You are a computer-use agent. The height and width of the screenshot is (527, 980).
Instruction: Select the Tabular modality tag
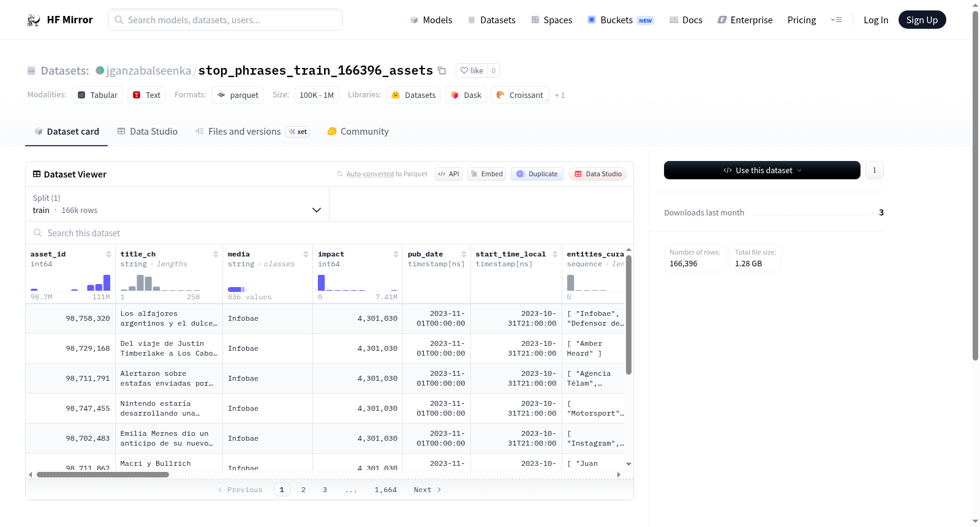tap(97, 95)
